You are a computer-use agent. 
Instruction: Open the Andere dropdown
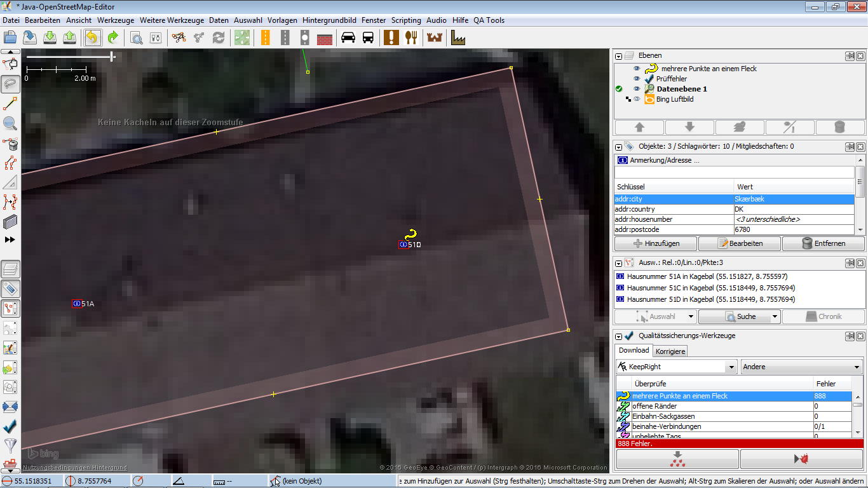[x=801, y=367]
